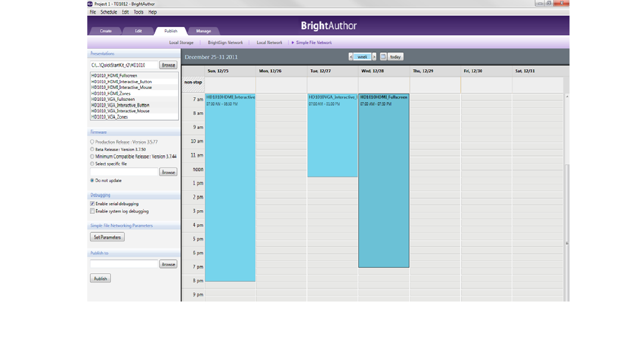Select the Sunday HD1010HDMI_Interactive schedule block
Screen dimensions: 644x363
coord(230,187)
